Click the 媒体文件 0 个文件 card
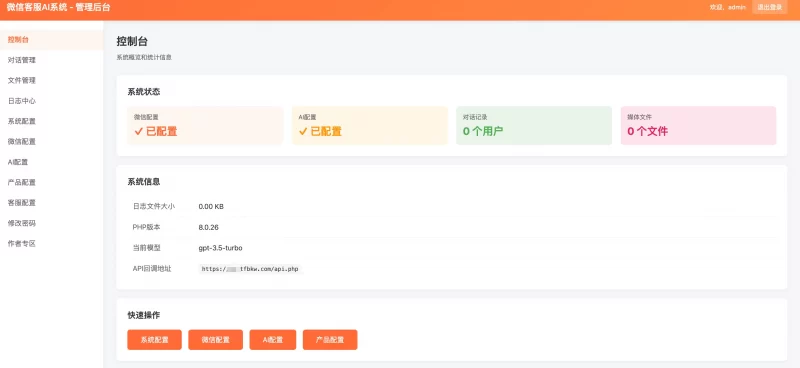 tap(698, 126)
